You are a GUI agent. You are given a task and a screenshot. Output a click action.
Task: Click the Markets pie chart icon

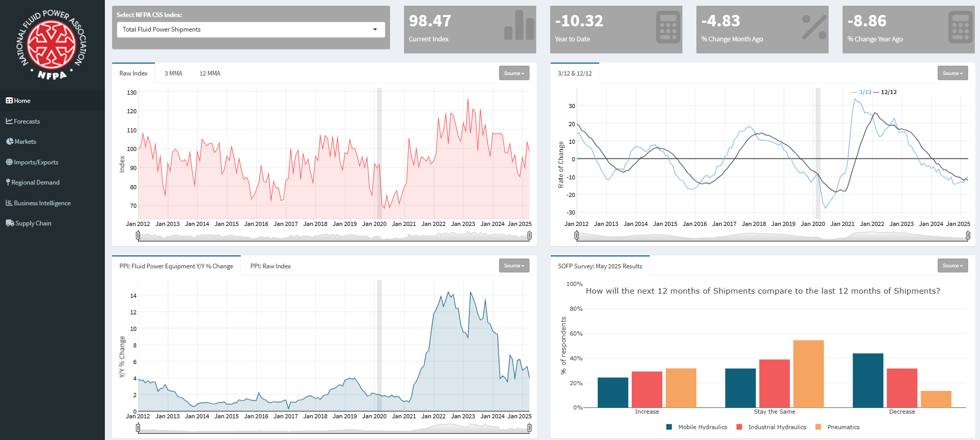tap(10, 142)
